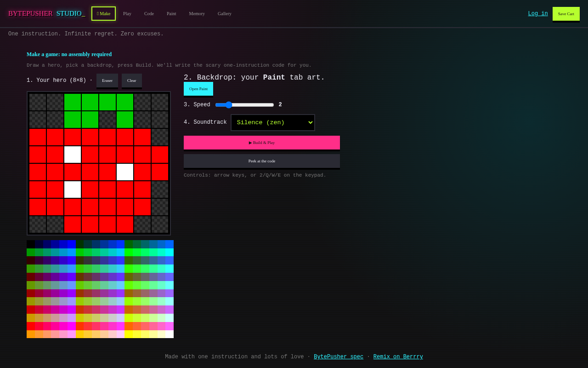The image size is (588, 368).
Task: Choose the orange swatch in palette's bottom-left corner
Action: pos(31,334)
